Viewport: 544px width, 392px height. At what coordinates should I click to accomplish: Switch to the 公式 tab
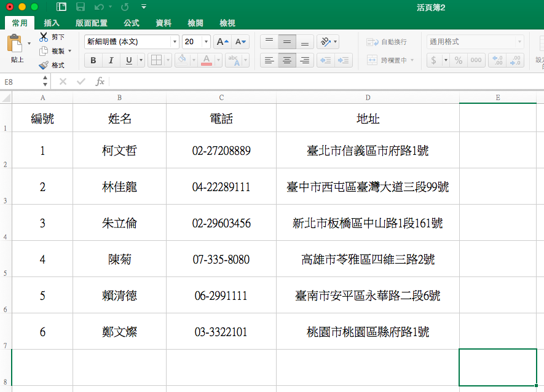pyautogui.click(x=132, y=23)
